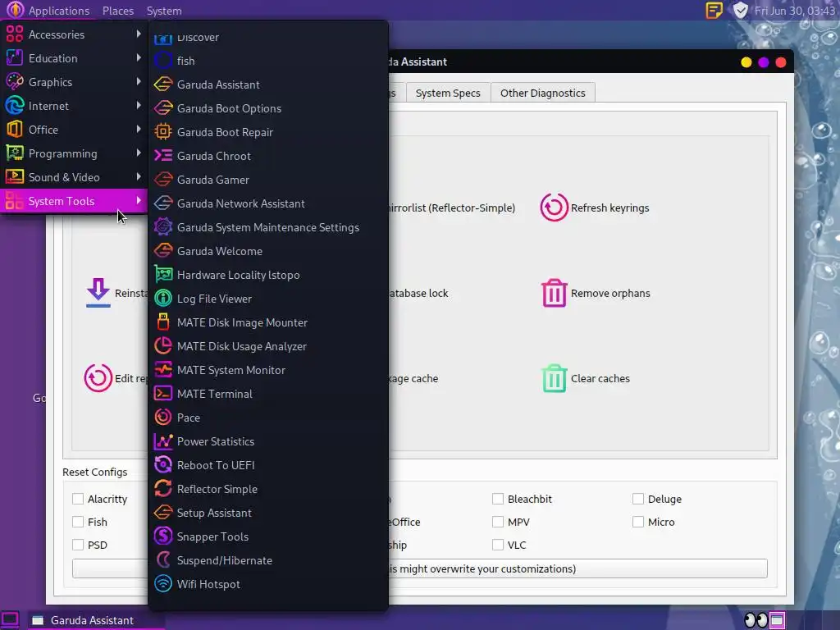Screen dimensions: 840x630
Task: Click the Snapper Tools icon
Action: 163,536
